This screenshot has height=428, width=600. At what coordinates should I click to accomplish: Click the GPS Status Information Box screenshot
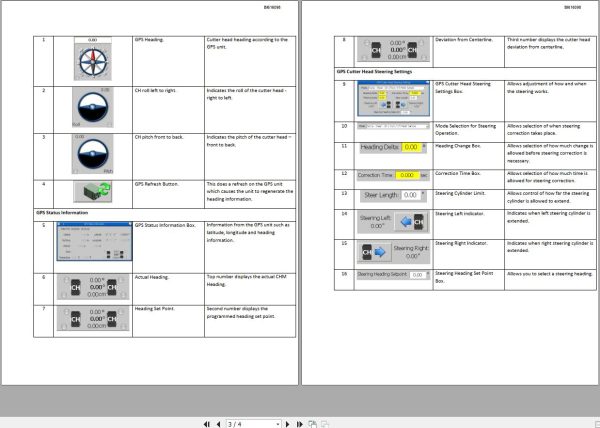pos(95,241)
